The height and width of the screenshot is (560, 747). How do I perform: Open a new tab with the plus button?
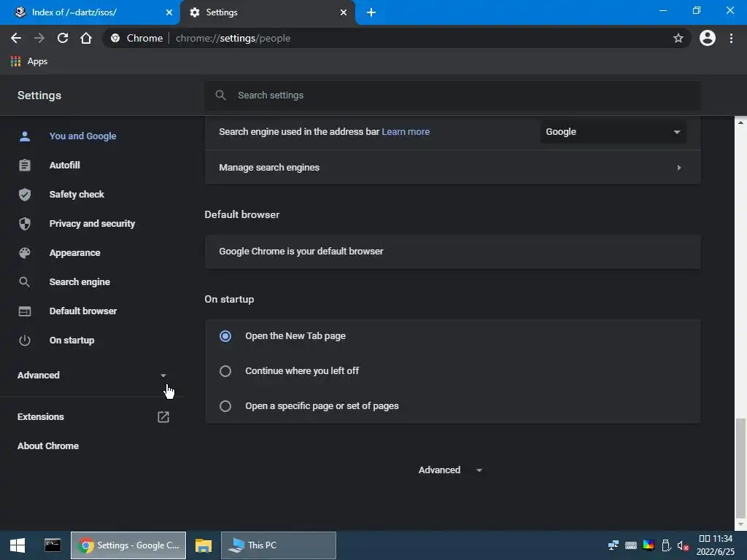coord(371,12)
